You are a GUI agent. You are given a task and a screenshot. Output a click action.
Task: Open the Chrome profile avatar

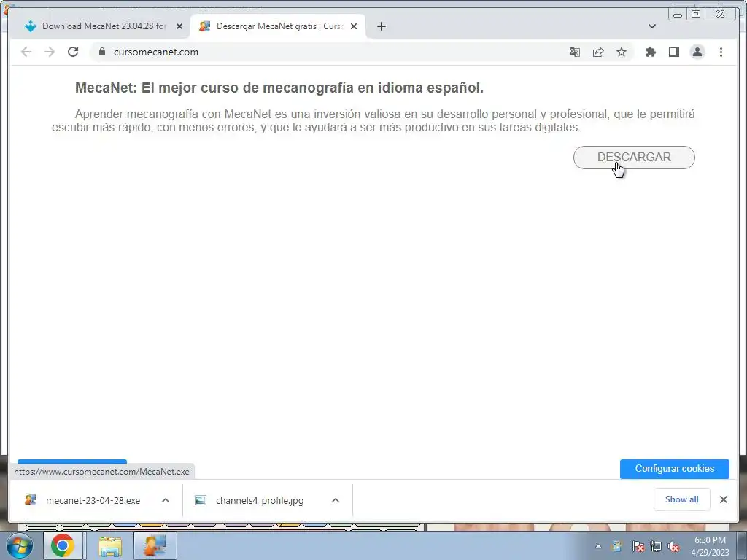coord(697,52)
